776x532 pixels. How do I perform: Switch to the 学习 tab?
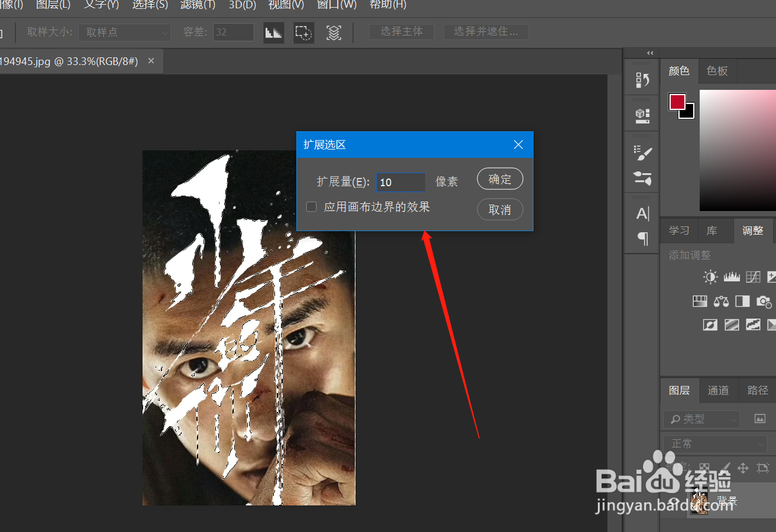coord(679,231)
